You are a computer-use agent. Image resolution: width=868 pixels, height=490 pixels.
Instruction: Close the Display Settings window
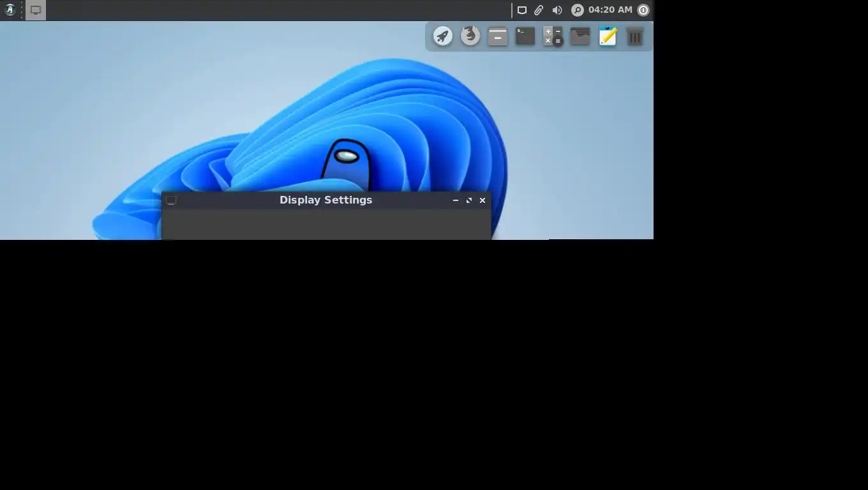coord(483,200)
